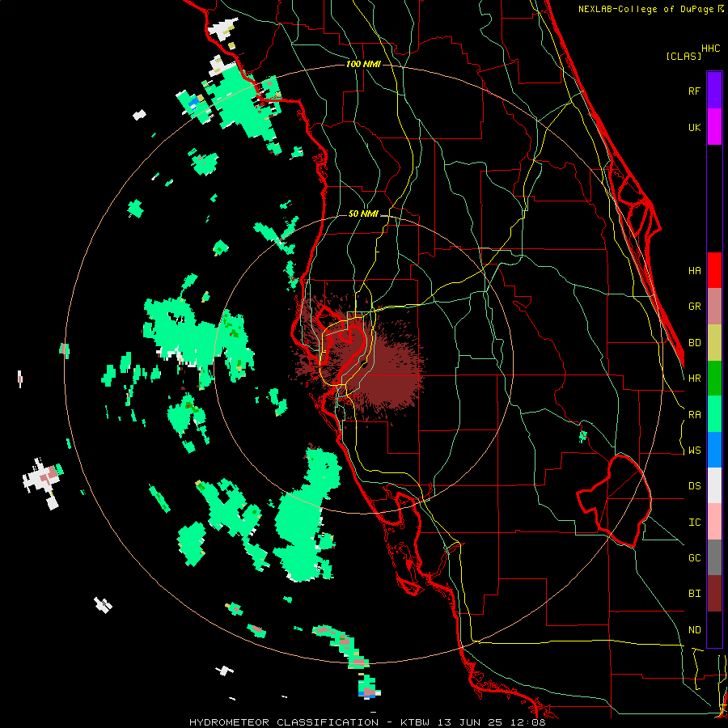Click the 'HR' legend label
The width and height of the screenshot is (728, 728).
pyautogui.click(x=695, y=379)
